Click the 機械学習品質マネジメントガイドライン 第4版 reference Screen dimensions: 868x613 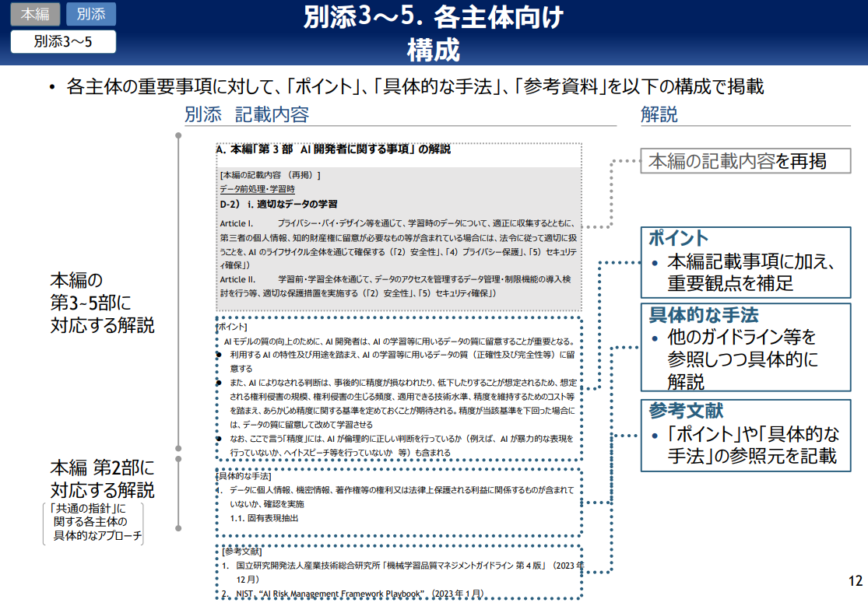pyautogui.click(x=402, y=572)
